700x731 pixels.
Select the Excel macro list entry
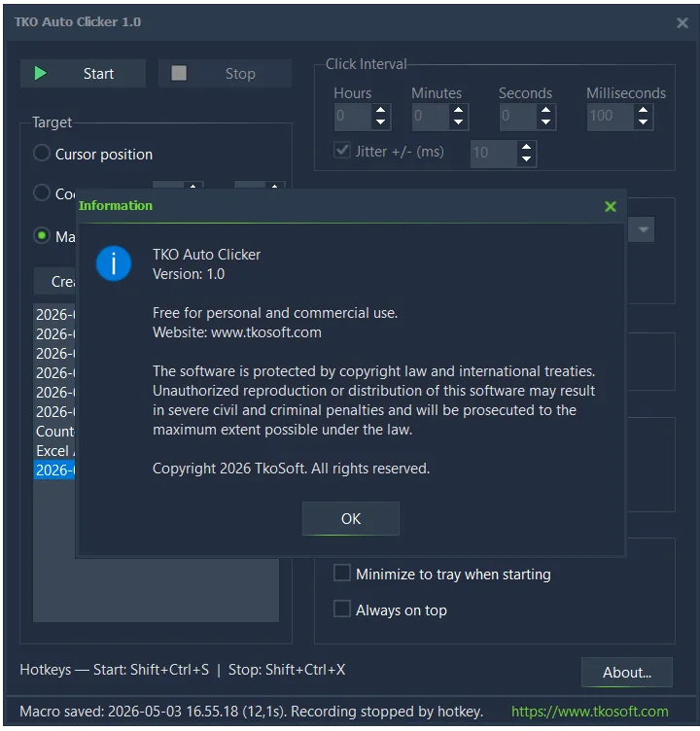click(x=54, y=450)
